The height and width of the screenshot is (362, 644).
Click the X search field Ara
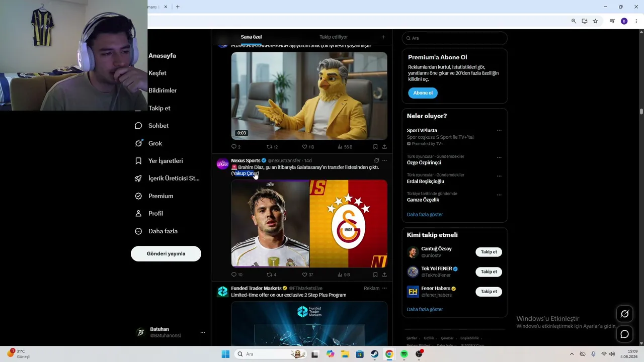point(455,38)
